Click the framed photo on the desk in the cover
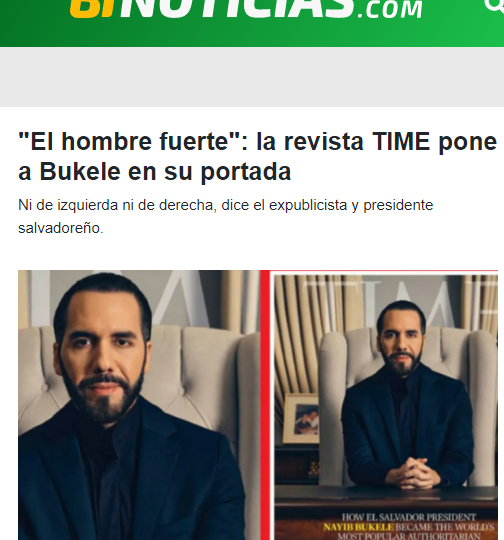The height and width of the screenshot is (540, 504). click(x=301, y=418)
